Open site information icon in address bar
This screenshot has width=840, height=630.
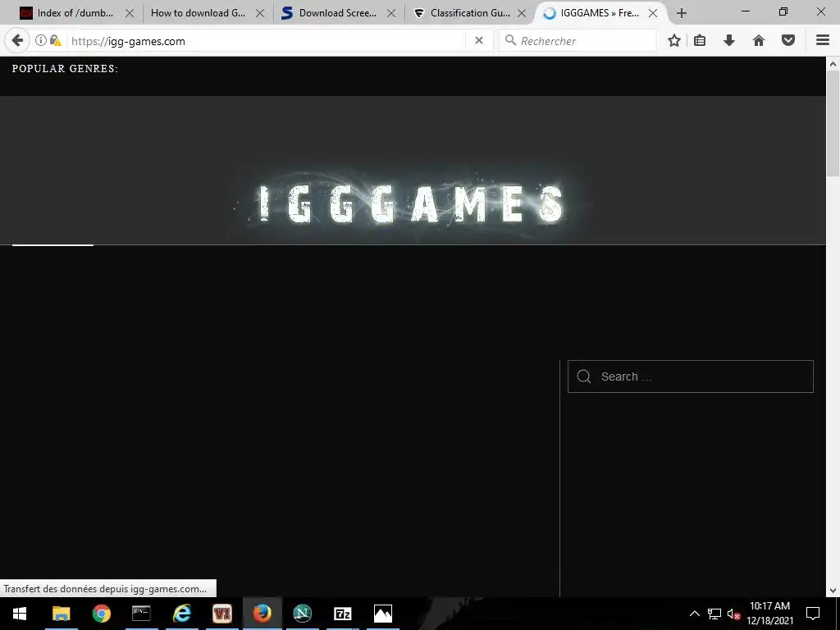point(41,41)
